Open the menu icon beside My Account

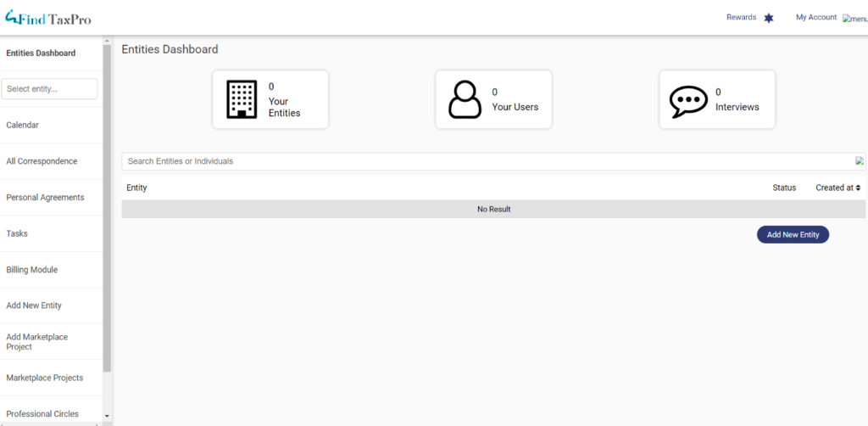click(x=854, y=19)
